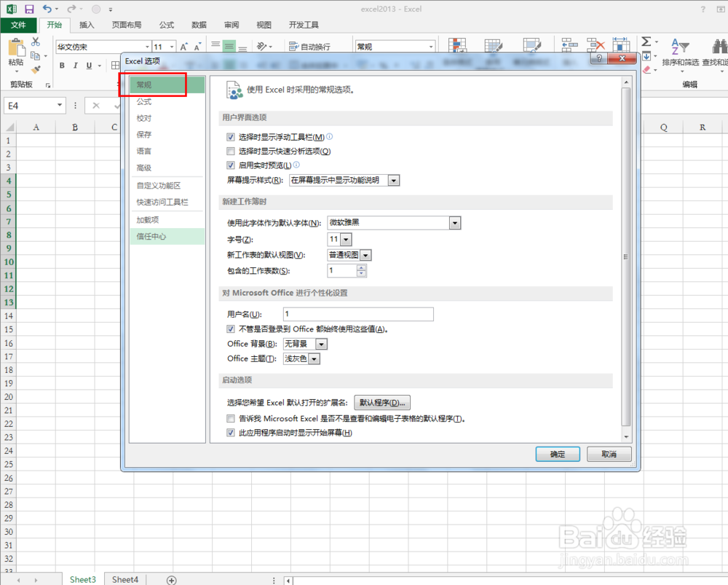Enable 选择时显示快速分析选项 checkbox
This screenshot has width=728, height=585.
[230, 151]
